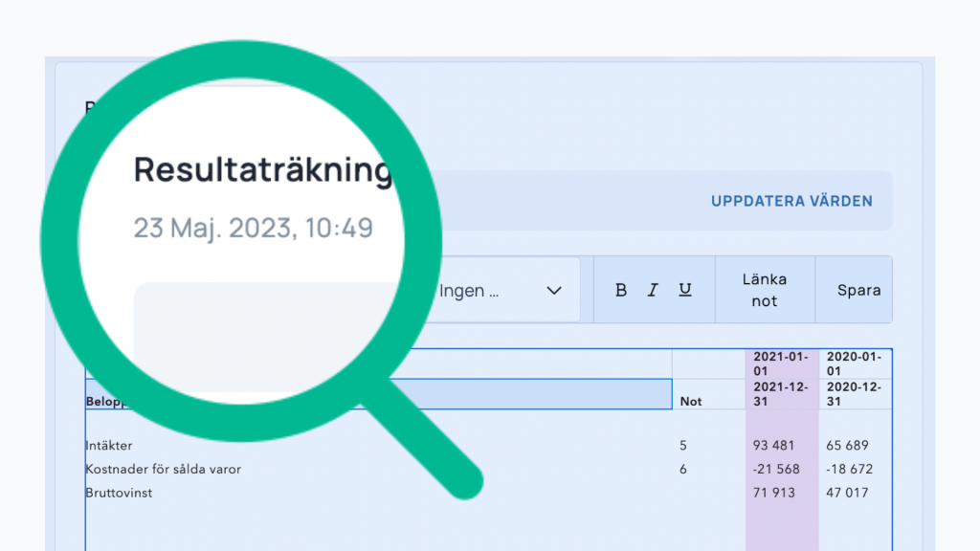Viewport: 980px width, 551px height.
Task: Select the 71 913 Bruttovinst value
Action: pyautogui.click(x=775, y=494)
